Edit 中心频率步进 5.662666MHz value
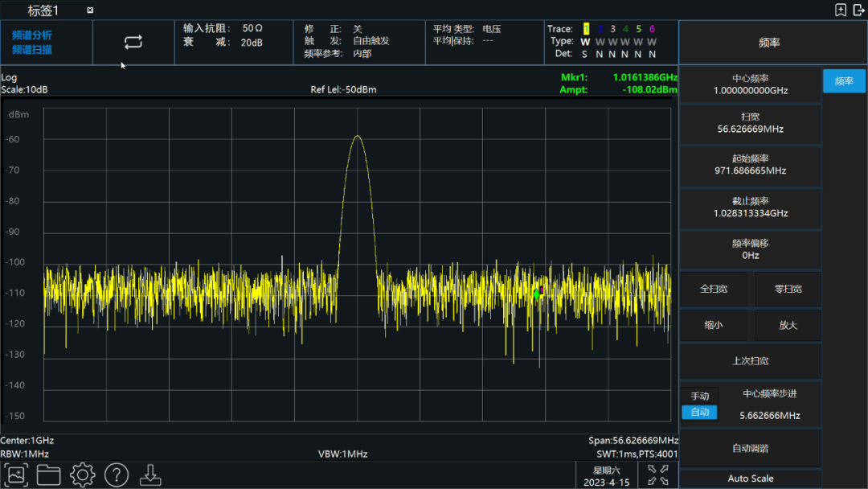The image size is (868, 489). (x=769, y=415)
